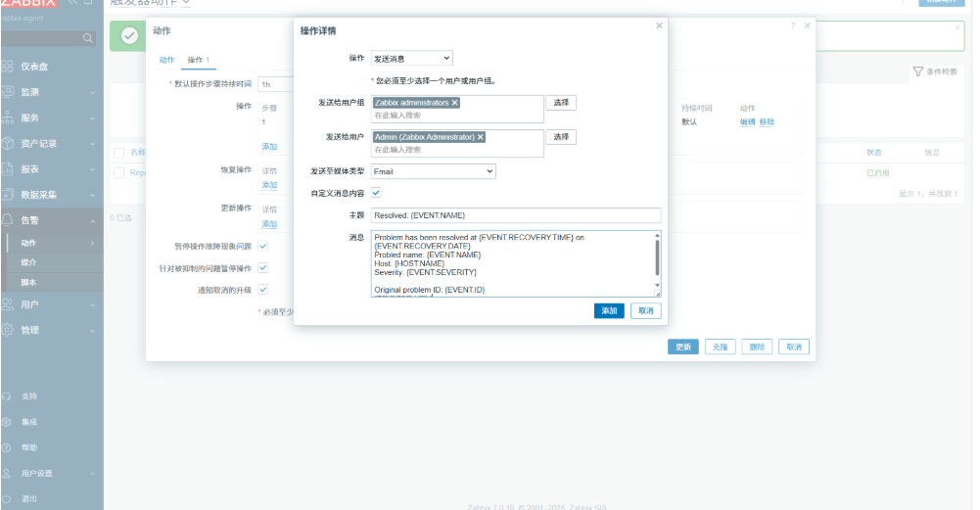Check the select-all checkbox in table header
This screenshot has height=510, width=980.
pyautogui.click(x=118, y=153)
